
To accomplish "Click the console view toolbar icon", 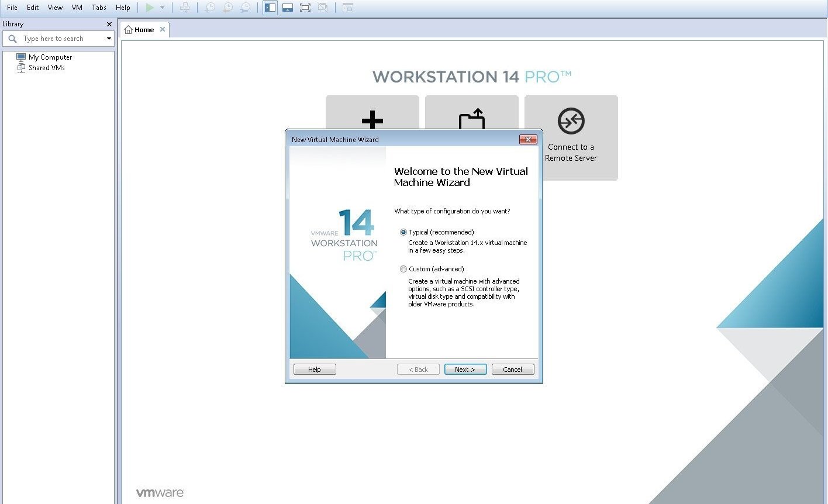I will click(348, 8).
